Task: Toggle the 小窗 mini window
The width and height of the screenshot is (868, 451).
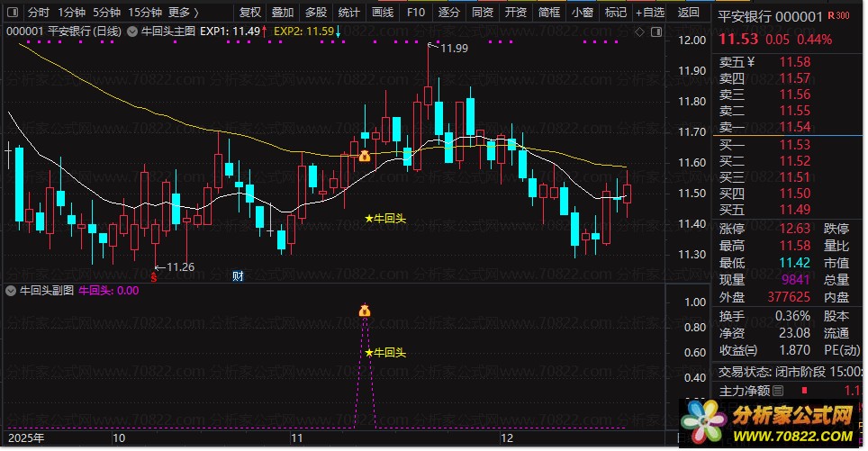Action: click(x=582, y=13)
